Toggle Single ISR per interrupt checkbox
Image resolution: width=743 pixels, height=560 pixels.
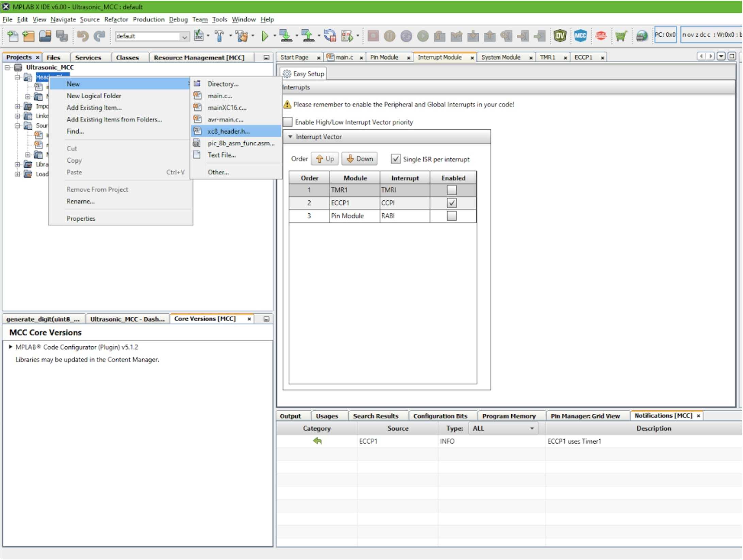[x=395, y=159]
